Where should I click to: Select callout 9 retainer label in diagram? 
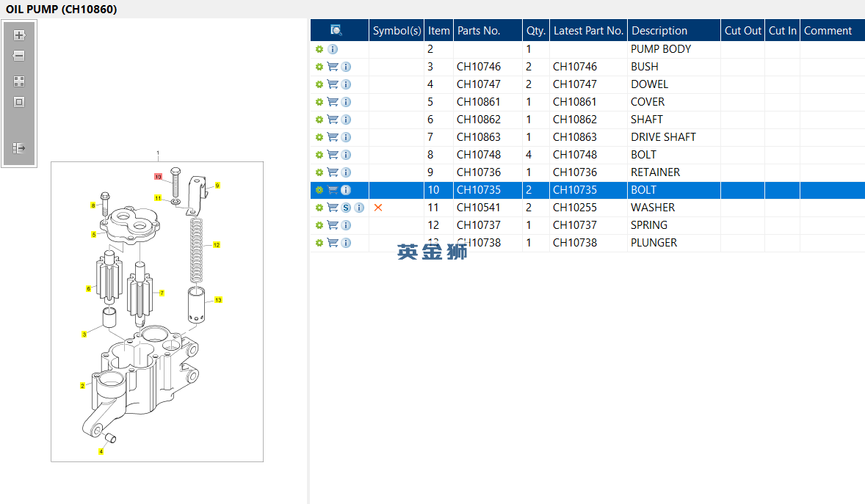pos(217,186)
